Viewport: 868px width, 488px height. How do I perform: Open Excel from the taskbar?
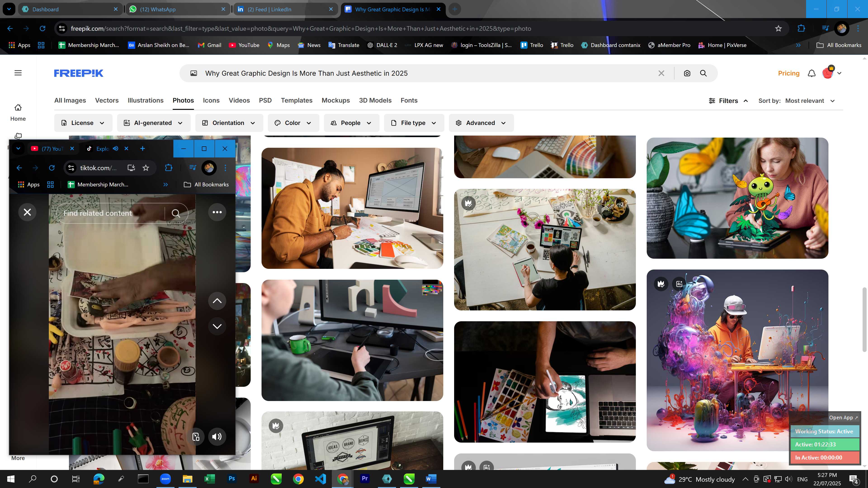(209, 479)
